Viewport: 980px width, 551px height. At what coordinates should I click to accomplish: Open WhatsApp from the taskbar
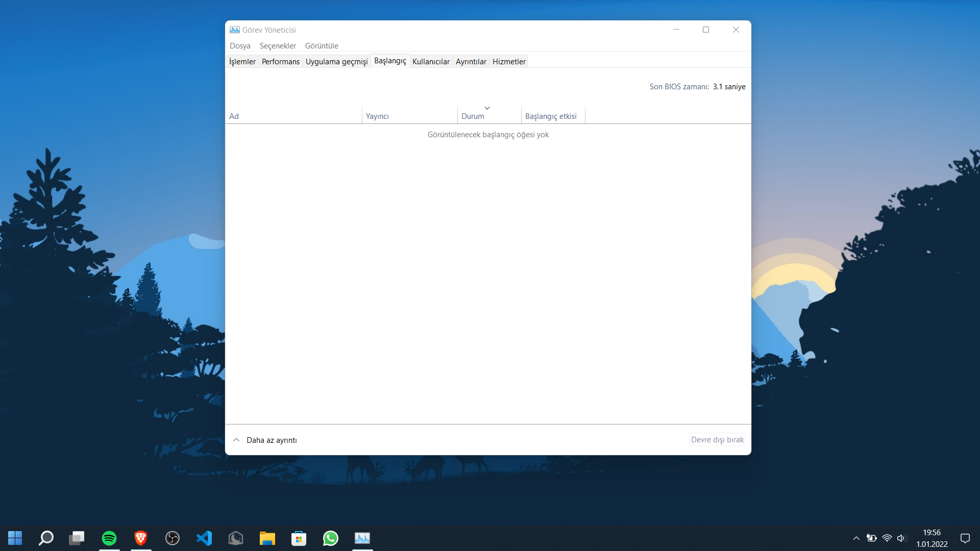(330, 538)
